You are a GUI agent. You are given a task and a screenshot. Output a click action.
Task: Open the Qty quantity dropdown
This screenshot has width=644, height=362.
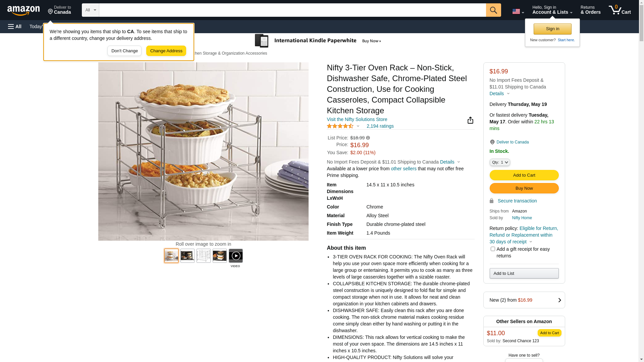click(x=499, y=162)
